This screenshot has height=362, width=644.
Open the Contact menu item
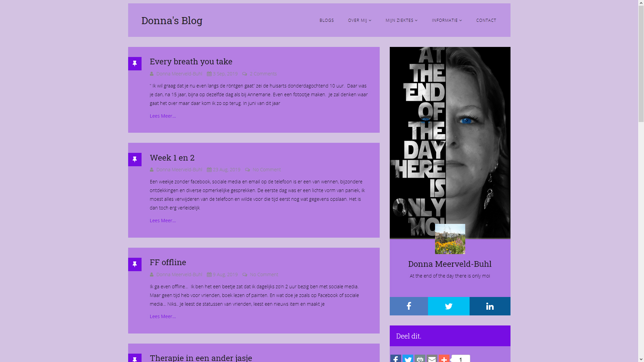(x=486, y=20)
